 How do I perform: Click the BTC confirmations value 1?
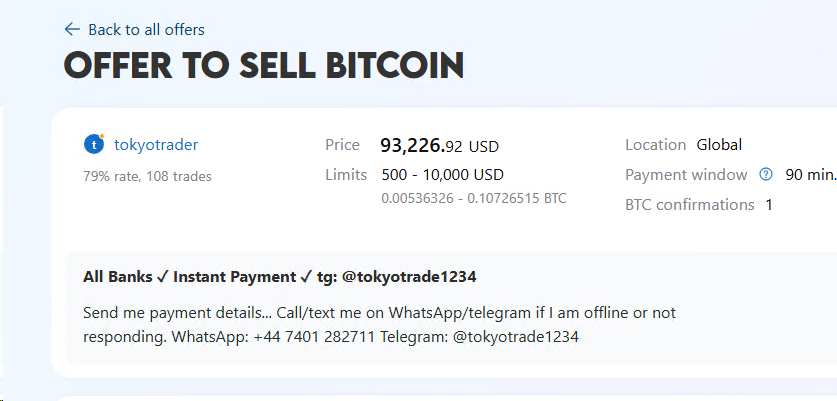coord(769,205)
